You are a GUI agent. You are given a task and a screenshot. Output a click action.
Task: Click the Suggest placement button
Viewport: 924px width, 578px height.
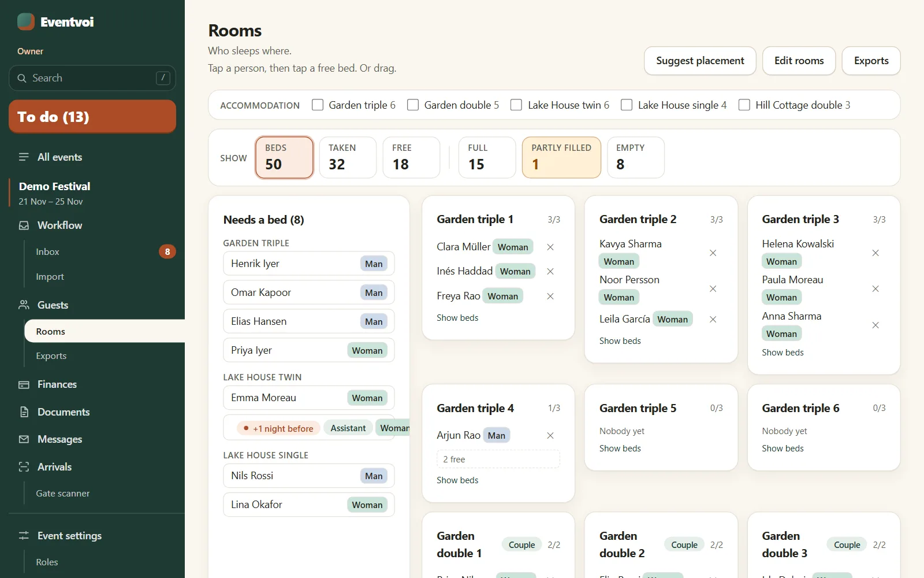pyautogui.click(x=700, y=61)
